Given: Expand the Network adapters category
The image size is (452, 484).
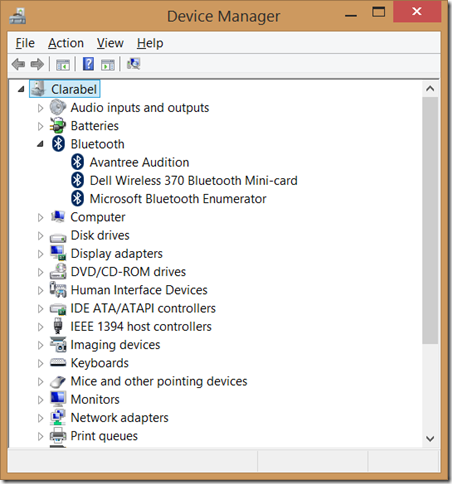Looking at the screenshot, I should [40, 418].
